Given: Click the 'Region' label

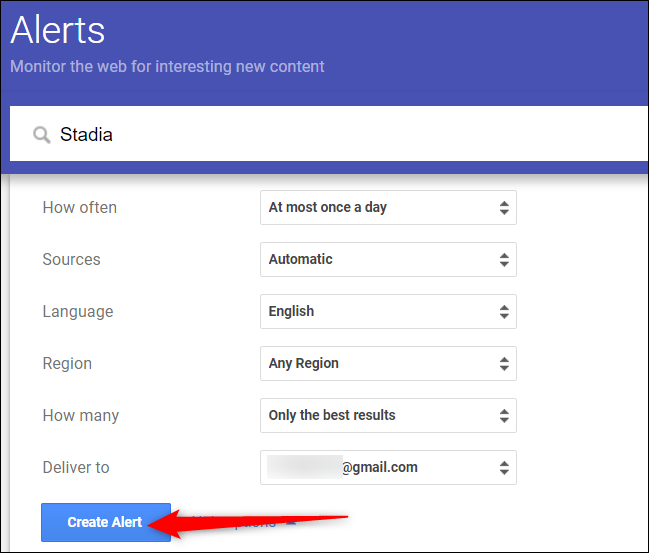Looking at the screenshot, I should pos(65,364).
